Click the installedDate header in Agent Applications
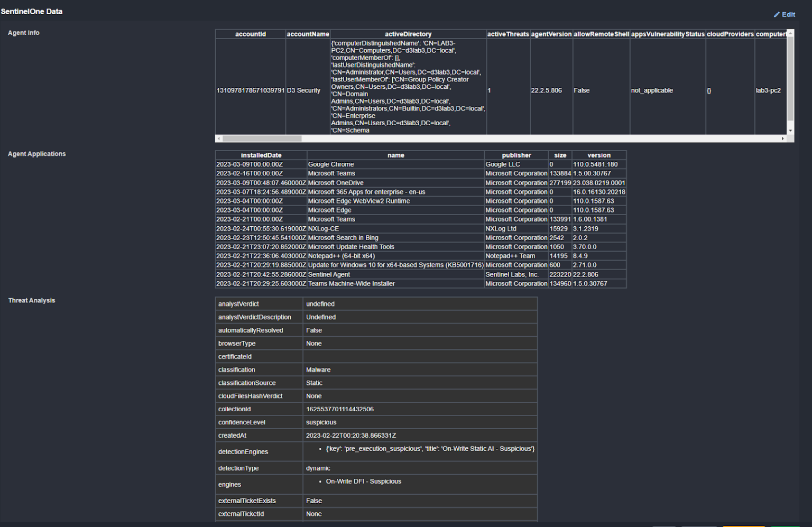The height and width of the screenshot is (527, 812). [x=261, y=155]
